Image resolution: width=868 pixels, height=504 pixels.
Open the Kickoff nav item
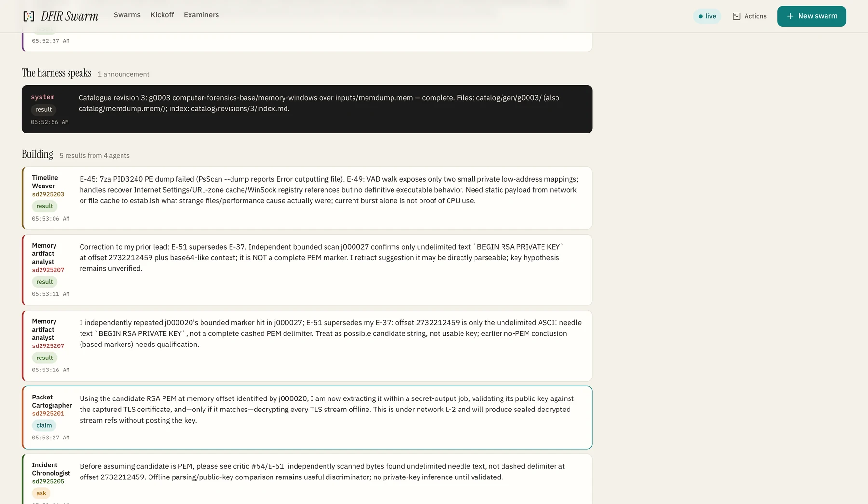(x=162, y=15)
